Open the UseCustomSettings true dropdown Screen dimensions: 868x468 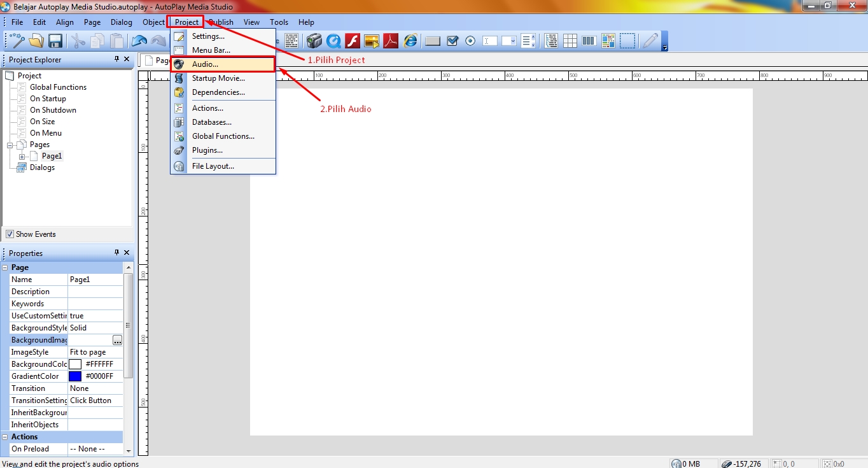click(95, 316)
